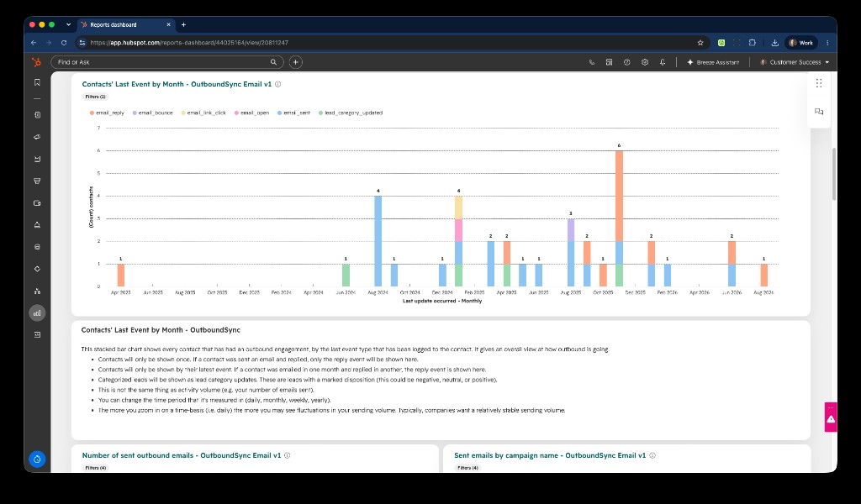Open the Customer Success account dropdown
The image size is (861, 504).
pyautogui.click(x=795, y=62)
